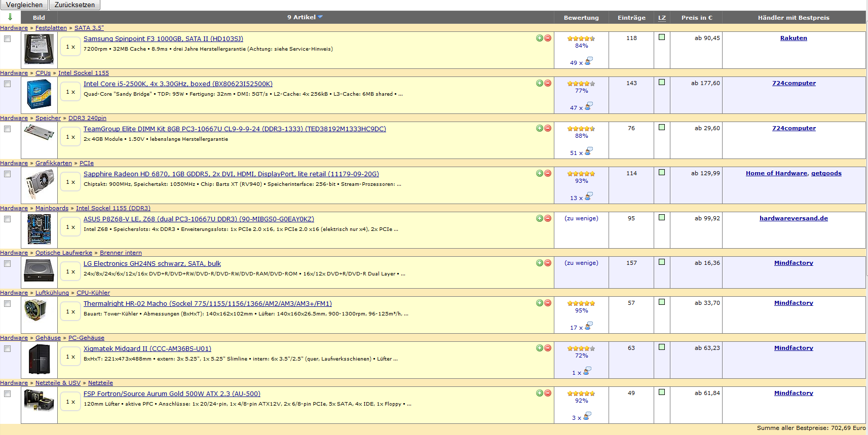This screenshot has width=868, height=435.
Task: Click green plus icon for Samsung Spinpoint F3
Action: pyautogui.click(x=540, y=38)
